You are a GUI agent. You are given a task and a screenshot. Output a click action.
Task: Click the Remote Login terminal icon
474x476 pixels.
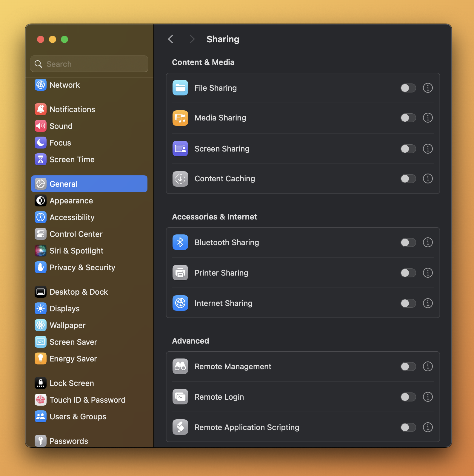click(x=180, y=397)
